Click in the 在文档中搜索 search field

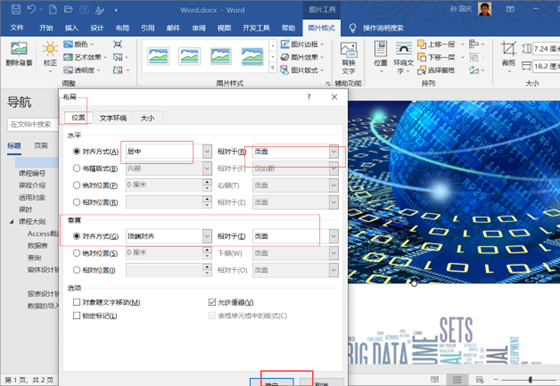tap(32, 124)
